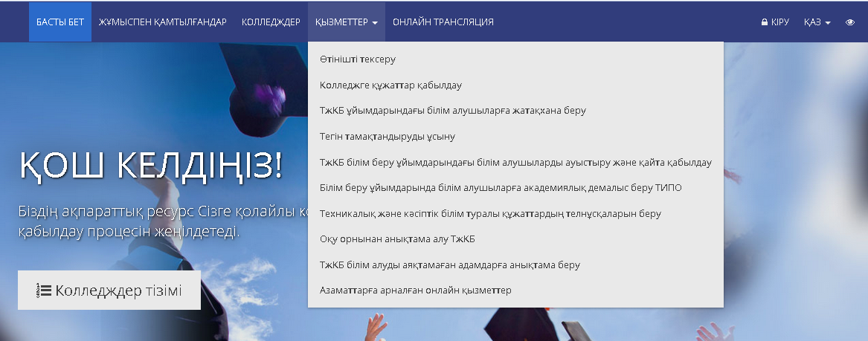Open the ҚАЗ language dropdown
Screen dimensions: 868x341
click(x=817, y=22)
